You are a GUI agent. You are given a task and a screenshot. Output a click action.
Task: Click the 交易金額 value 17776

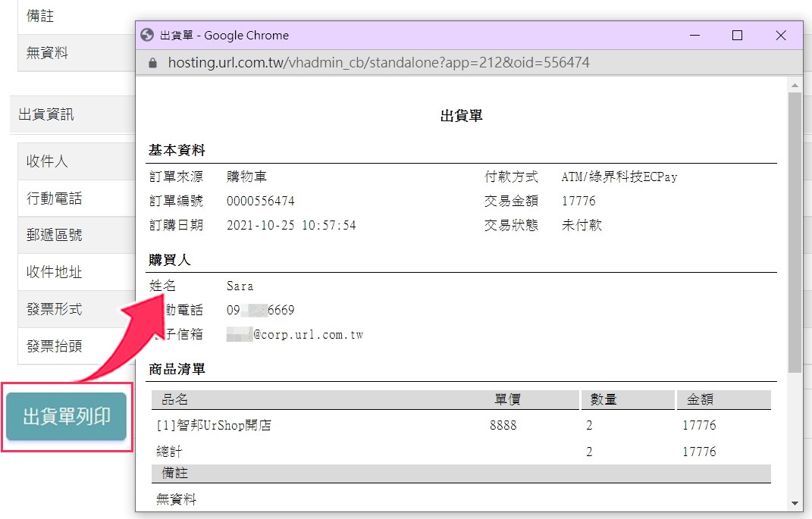578,201
